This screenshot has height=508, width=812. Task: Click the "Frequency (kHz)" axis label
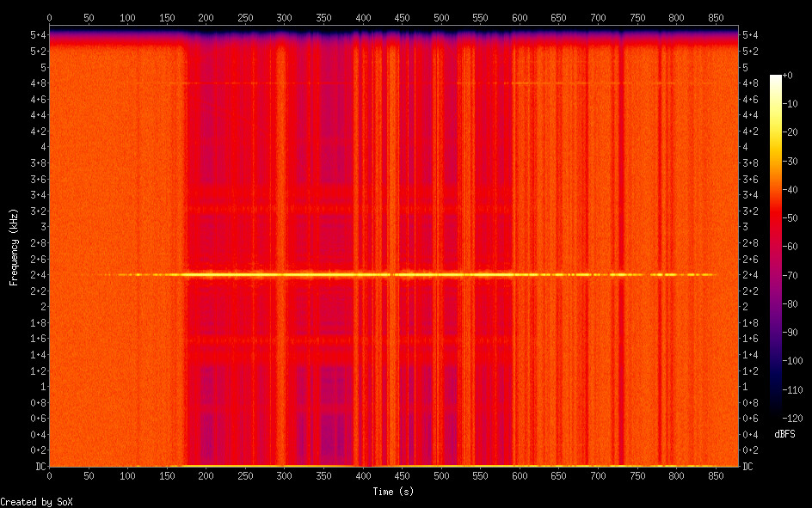point(14,247)
